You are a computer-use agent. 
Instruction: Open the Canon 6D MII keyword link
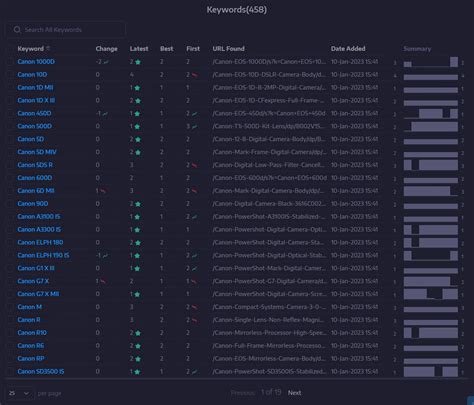[x=36, y=191]
